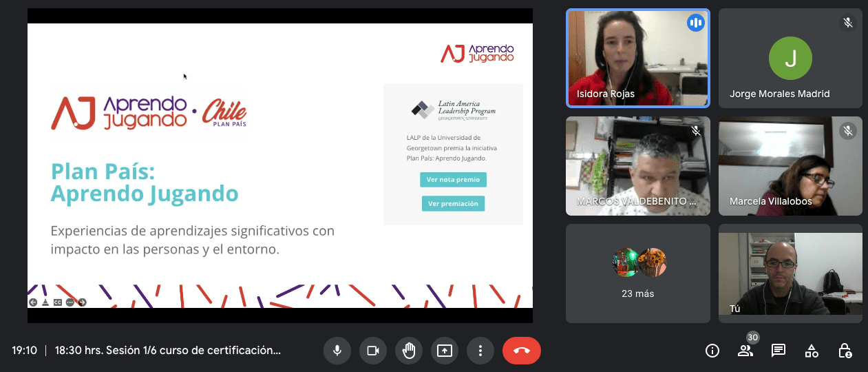The height and width of the screenshot is (372, 868).
Task: Advance to next slide in presentation
Action: tap(82, 302)
